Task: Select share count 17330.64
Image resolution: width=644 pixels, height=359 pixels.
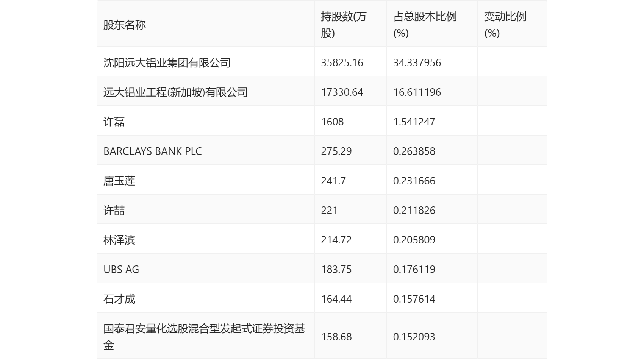Action: click(342, 92)
